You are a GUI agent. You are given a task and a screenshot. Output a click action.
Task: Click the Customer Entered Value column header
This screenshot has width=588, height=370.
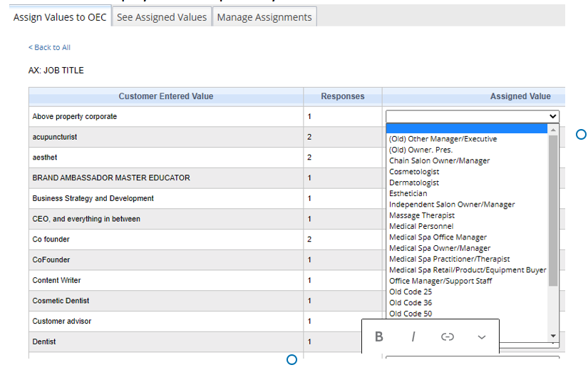click(165, 96)
